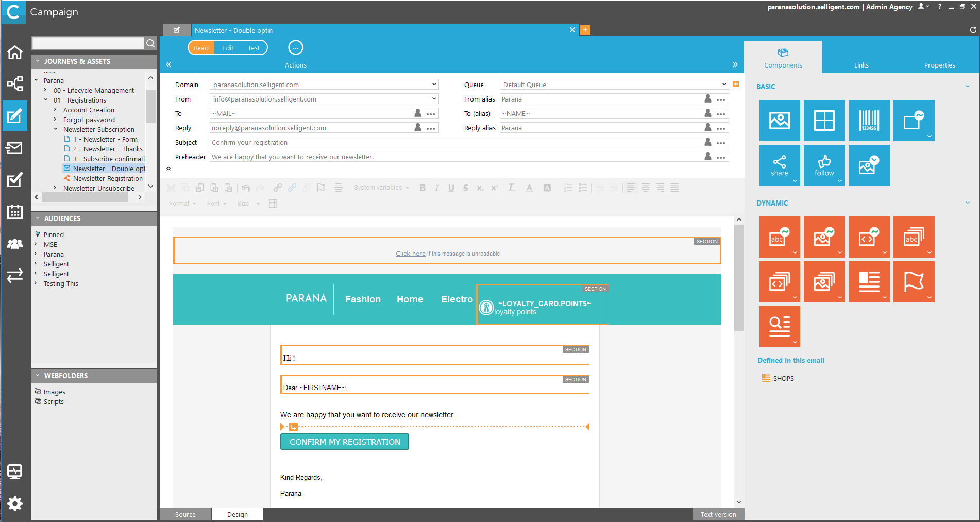Add the follow social component
This screenshot has height=522, width=980.
(824, 165)
